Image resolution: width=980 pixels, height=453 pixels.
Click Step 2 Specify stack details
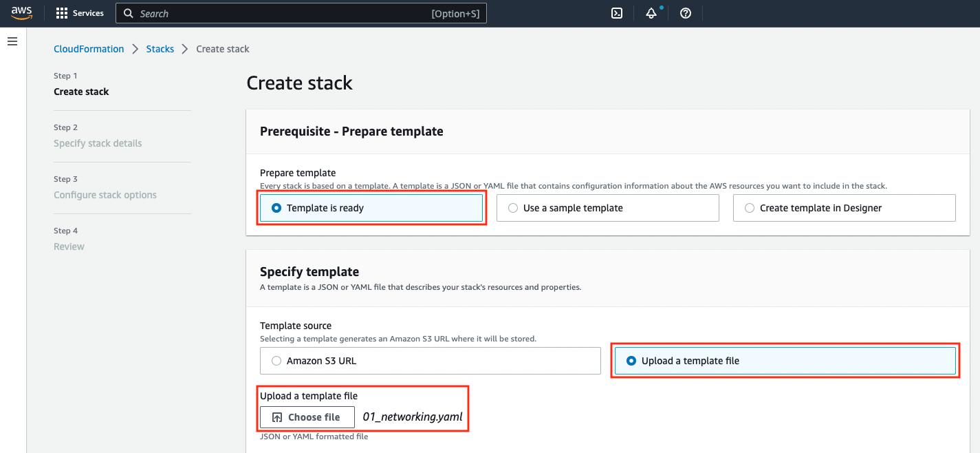pyautogui.click(x=98, y=136)
